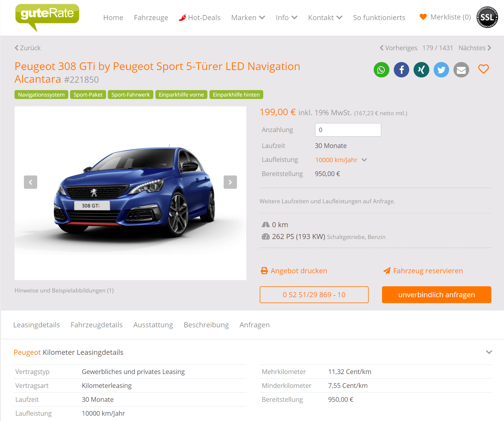
Task: Show previous car image
Action: pos(30,182)
